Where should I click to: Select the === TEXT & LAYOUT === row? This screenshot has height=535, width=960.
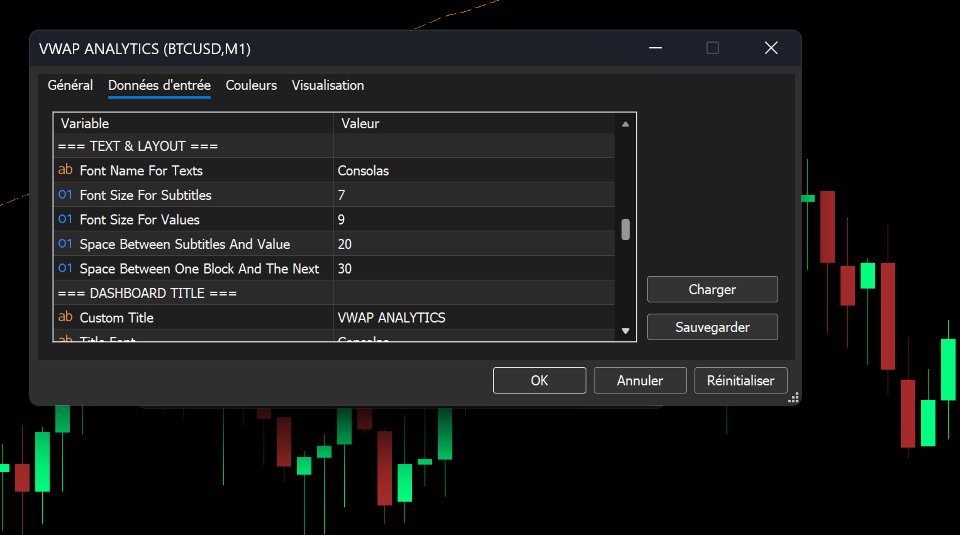[334, 146]
